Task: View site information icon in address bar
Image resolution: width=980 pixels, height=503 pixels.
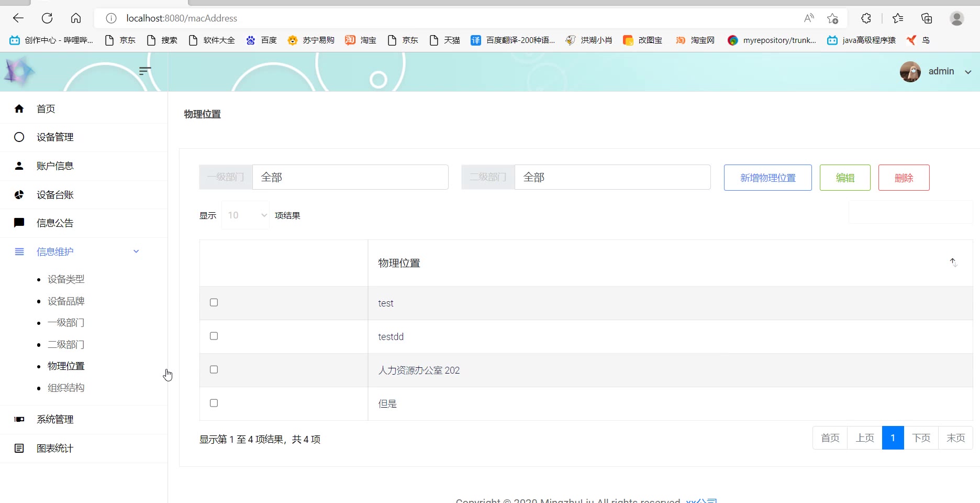Action: [x=111, y=18]
